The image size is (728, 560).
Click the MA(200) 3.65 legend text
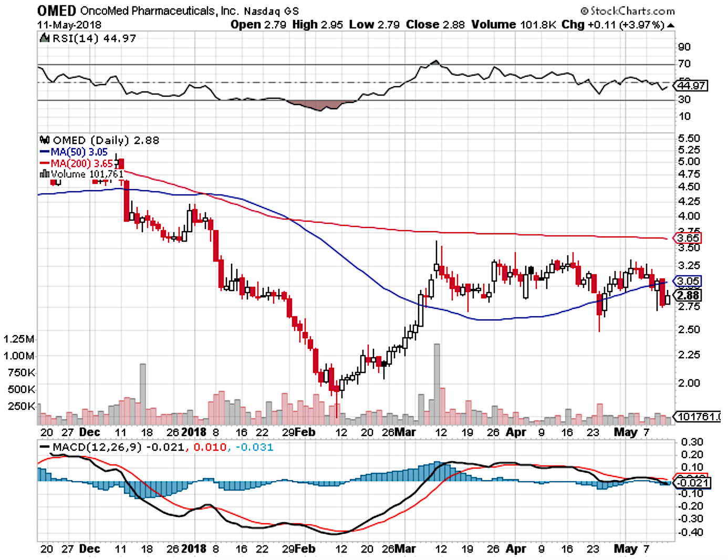82,163
